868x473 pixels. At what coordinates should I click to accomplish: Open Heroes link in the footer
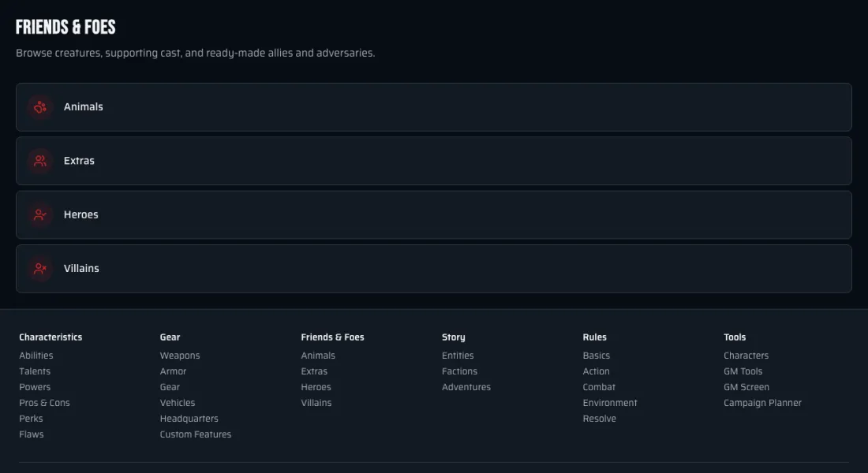(316, 387)
